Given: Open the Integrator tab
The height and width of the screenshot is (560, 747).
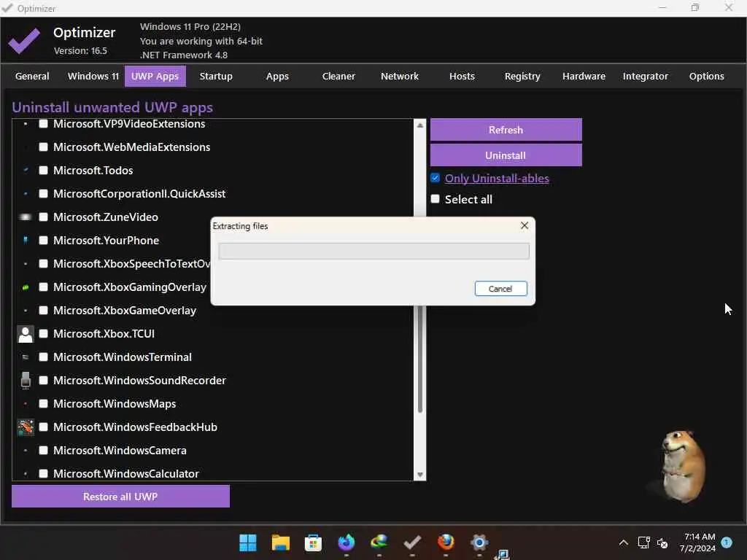Looking at the screenshot, I should 645,76.
